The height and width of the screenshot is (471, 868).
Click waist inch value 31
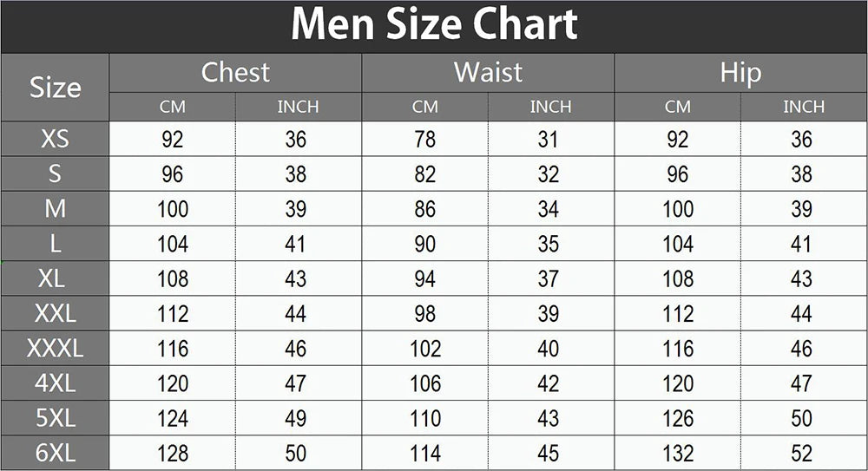pyautogui.click(x=549, y=140)
